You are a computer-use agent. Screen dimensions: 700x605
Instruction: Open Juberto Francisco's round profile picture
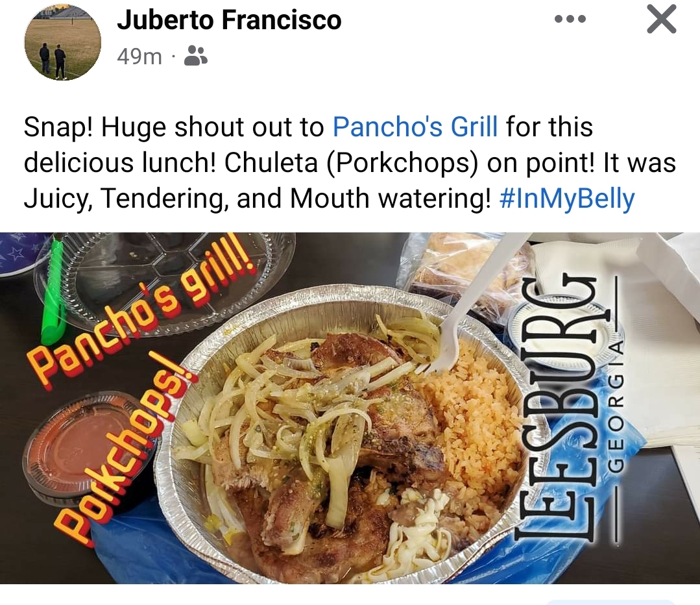tap(62, 42)
